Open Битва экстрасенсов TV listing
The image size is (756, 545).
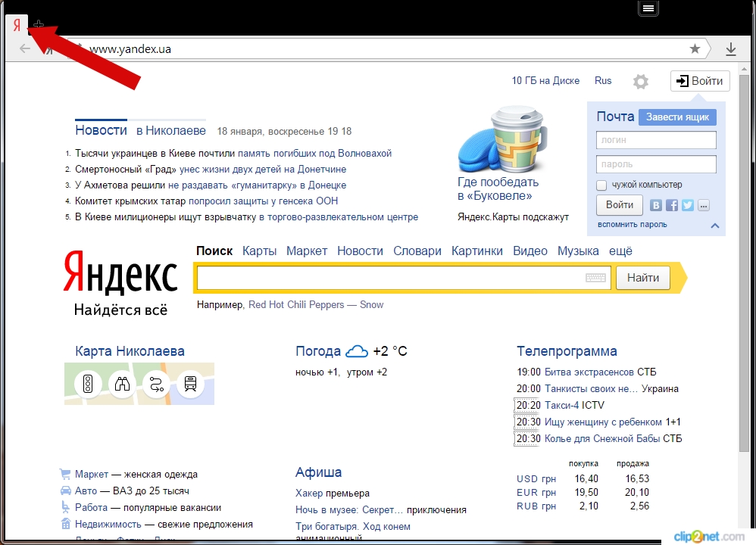pyautogui.click(x=589, y=372)
